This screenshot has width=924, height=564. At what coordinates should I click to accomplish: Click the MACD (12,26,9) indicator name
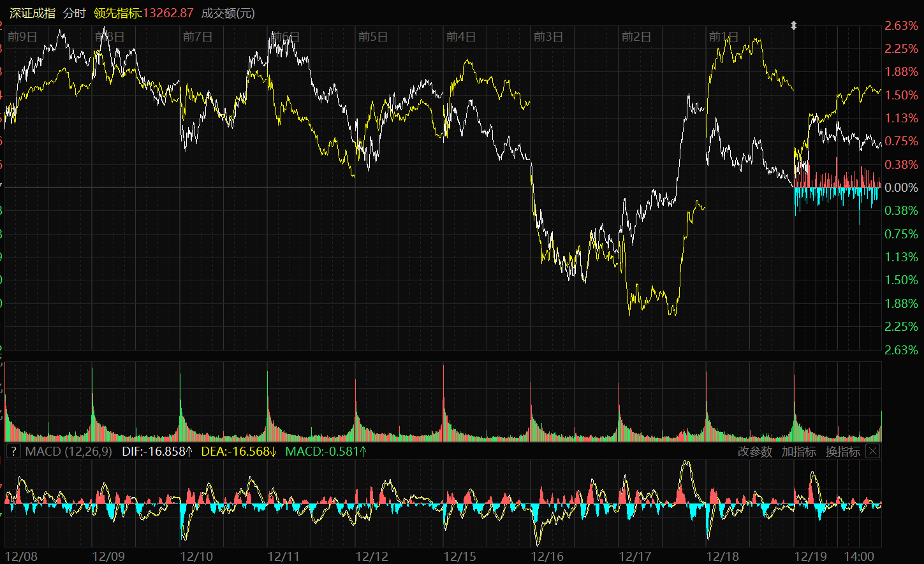(69, 452)
